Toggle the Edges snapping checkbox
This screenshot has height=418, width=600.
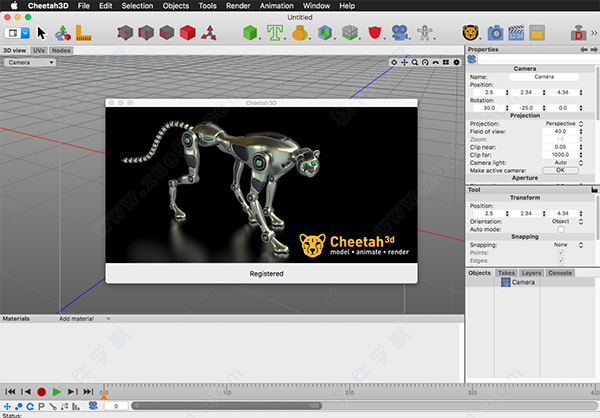pos(561,260)
